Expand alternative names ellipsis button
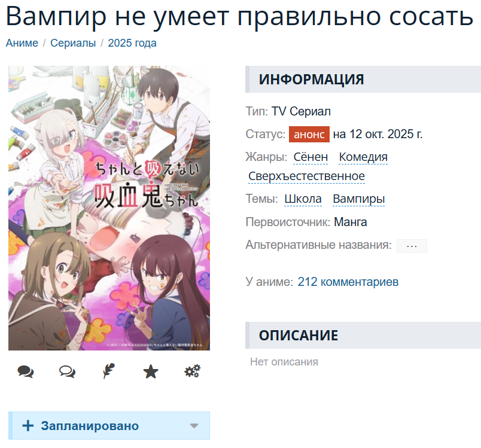481x448 pixels. (412, 246)
